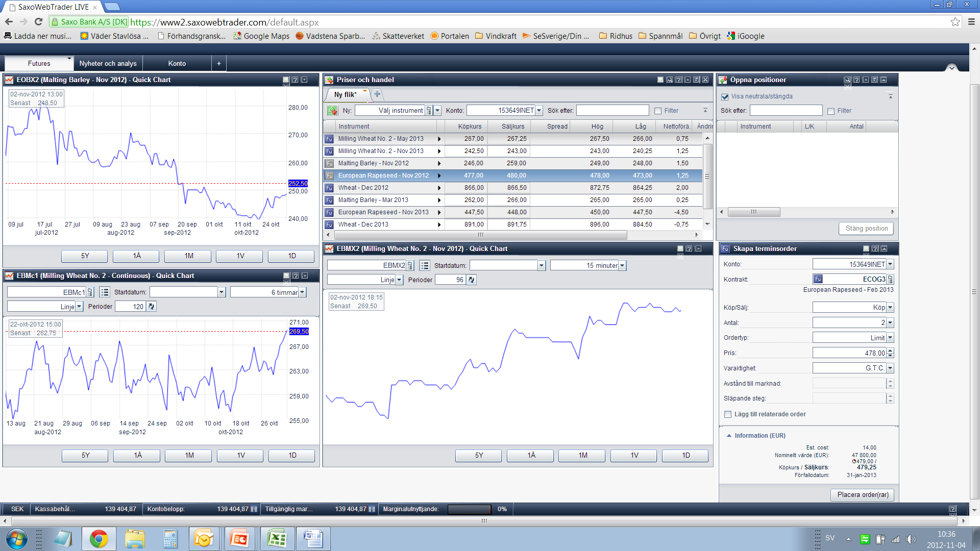Open the 6 timmar interval dropdown
Screen dimensions: 980x551
tap(303, 292)
